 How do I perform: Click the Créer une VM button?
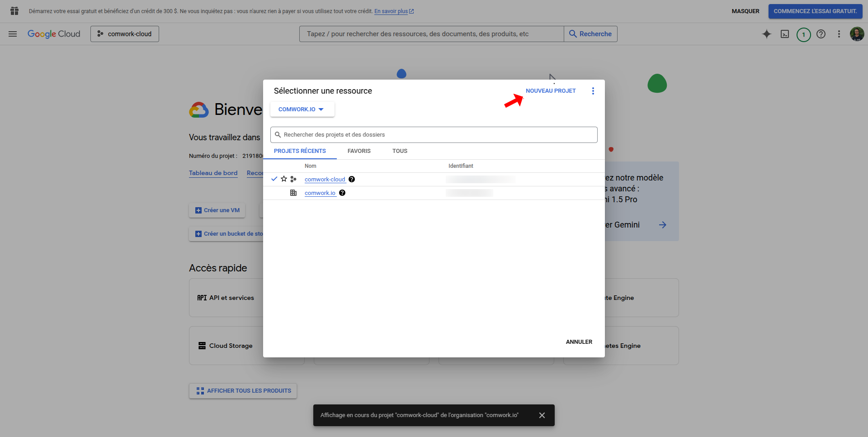[217, 210]
